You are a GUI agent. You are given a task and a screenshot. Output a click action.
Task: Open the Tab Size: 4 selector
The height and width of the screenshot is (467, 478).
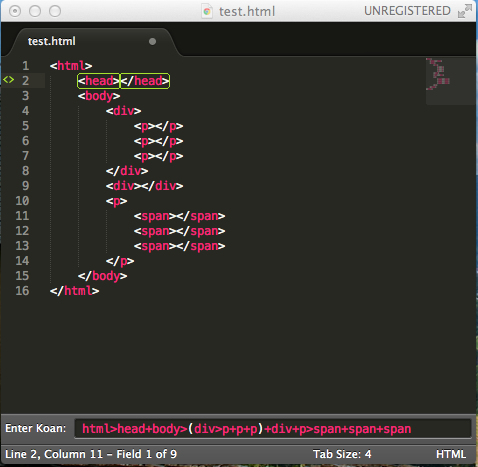tap(342, 454)
